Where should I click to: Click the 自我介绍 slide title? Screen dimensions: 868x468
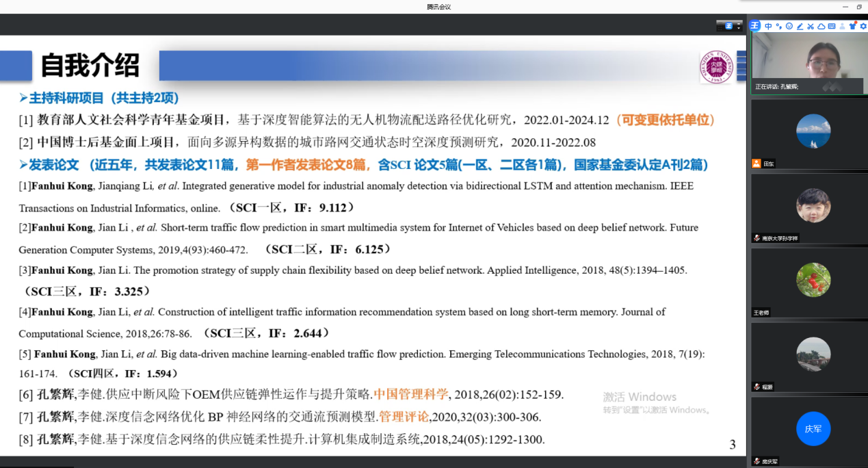click(x=90, y=66)
